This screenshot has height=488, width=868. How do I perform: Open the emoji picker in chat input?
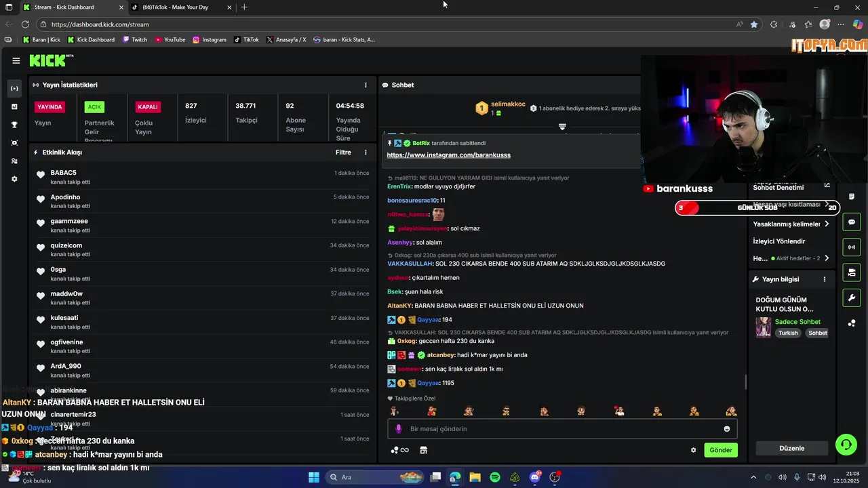click(727, 429)
